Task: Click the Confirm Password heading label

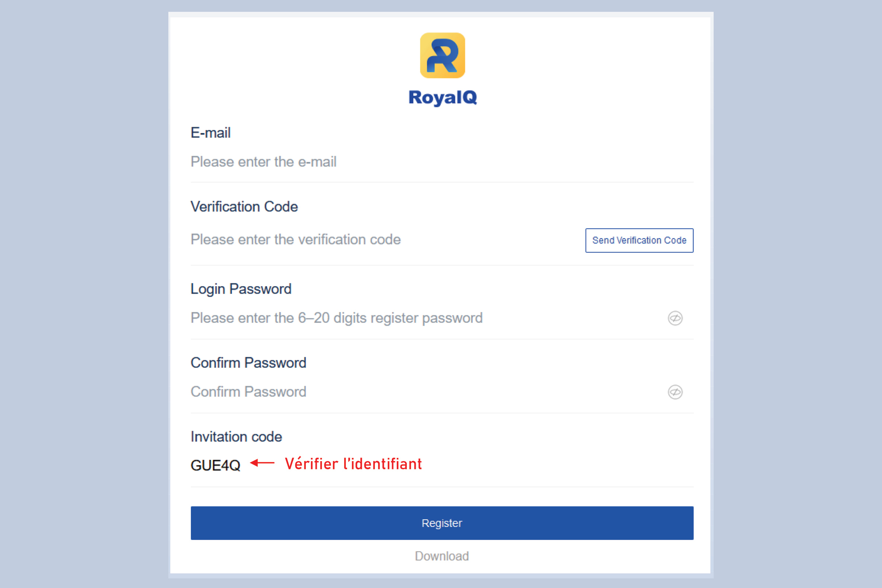Action: click(x=248, y=363)
